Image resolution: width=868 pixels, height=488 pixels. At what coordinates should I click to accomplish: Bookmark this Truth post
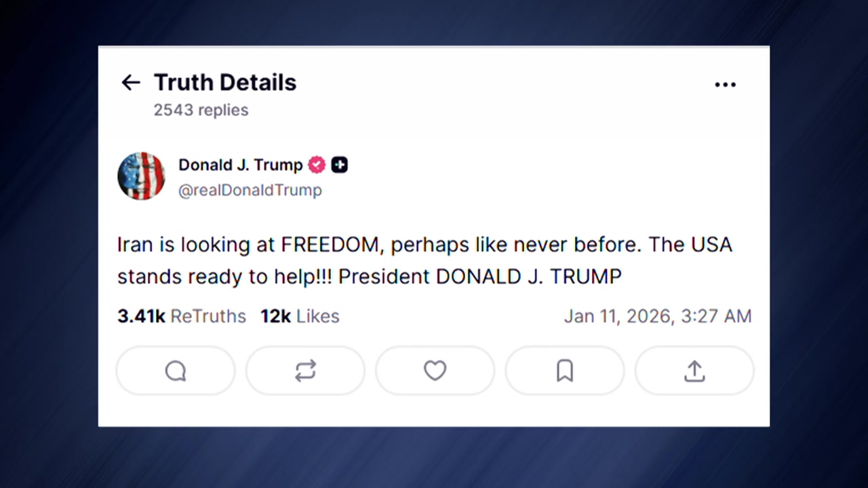[x=564, y=371]
